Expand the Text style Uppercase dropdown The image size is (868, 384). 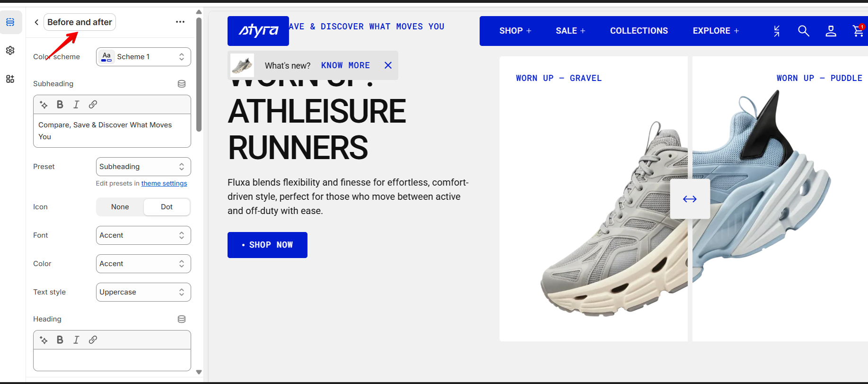point(143,292)
